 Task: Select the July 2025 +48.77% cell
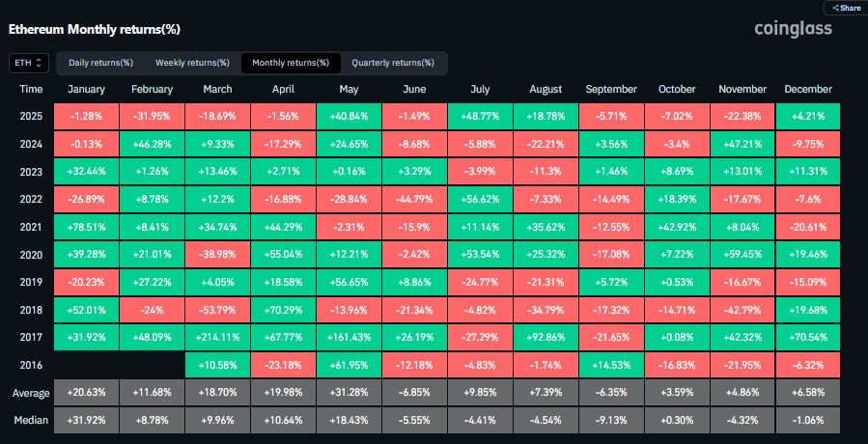click(x=480, y=117)
